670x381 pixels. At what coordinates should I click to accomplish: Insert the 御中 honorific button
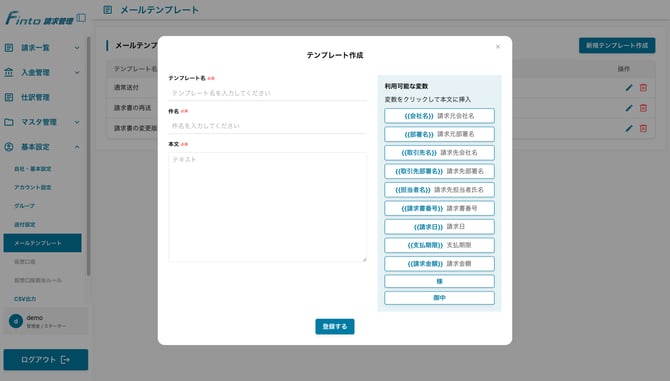tap(439, 298)
